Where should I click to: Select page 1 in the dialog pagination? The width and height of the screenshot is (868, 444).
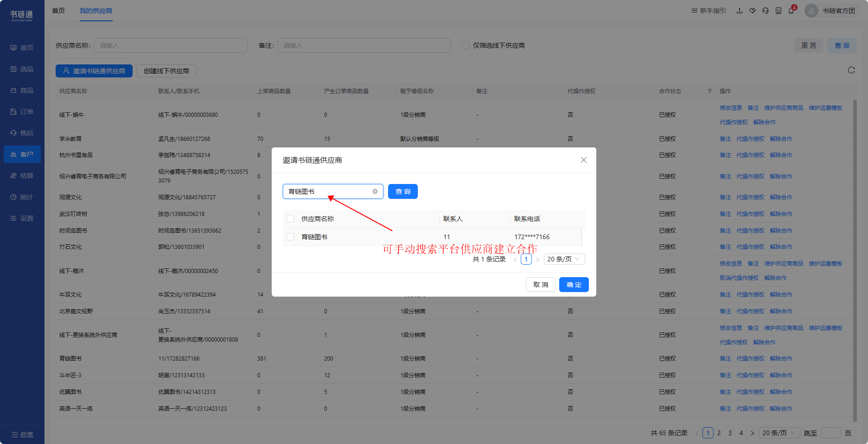pyautogui.click(x=526, y=259)
